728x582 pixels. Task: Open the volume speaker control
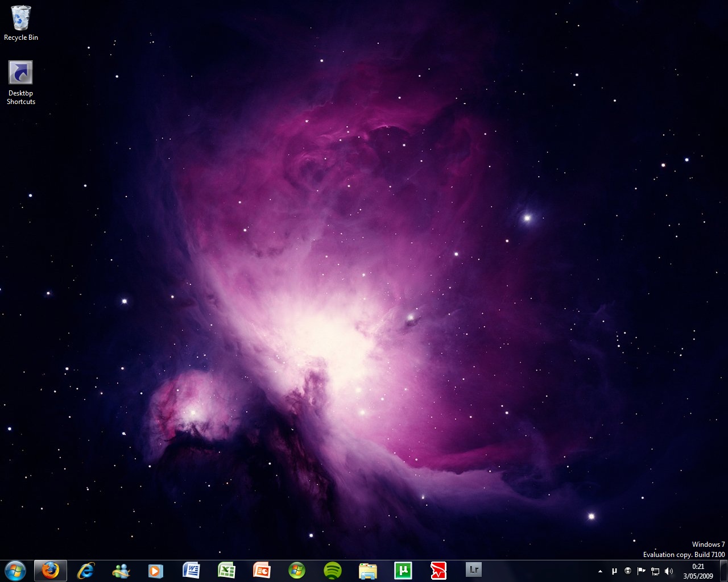669,571
